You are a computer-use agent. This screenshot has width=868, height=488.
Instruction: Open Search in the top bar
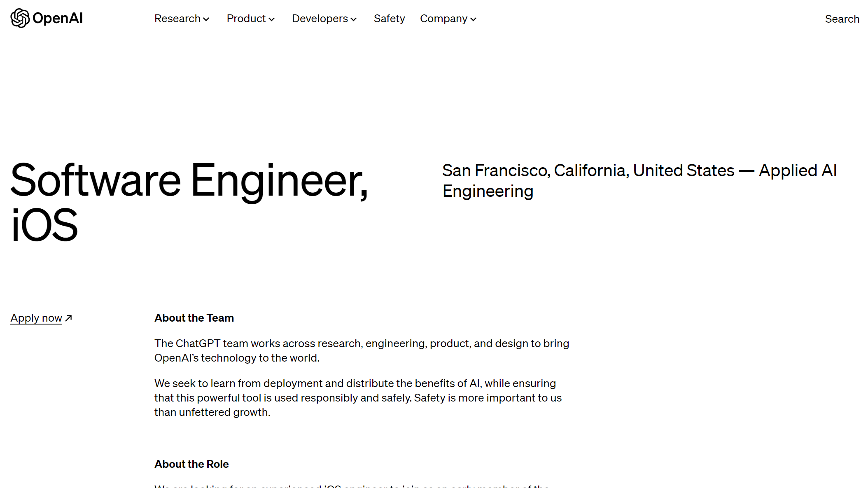[x=842, y=19]
